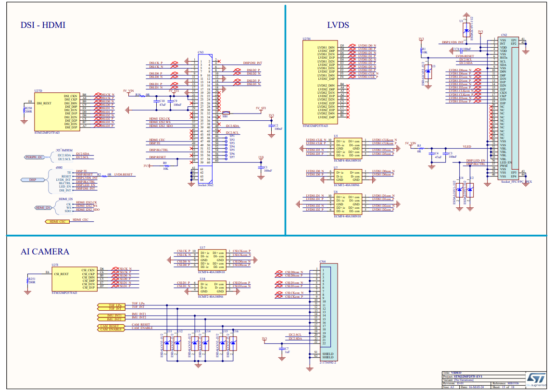Screen dimensions: 553x392
Task: Select capacitor C10 47uF
Action: click(157, 101)
